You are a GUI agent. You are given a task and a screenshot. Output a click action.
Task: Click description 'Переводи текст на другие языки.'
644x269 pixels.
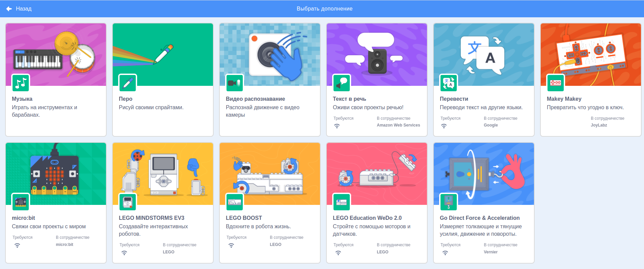(x=481, y=107)
